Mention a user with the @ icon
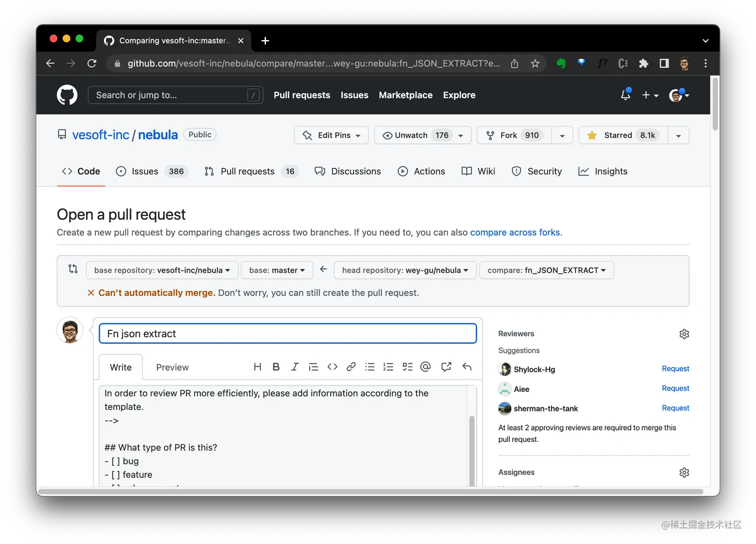The width and height of the screenshot is (756, 544). [x=425, y=367]
